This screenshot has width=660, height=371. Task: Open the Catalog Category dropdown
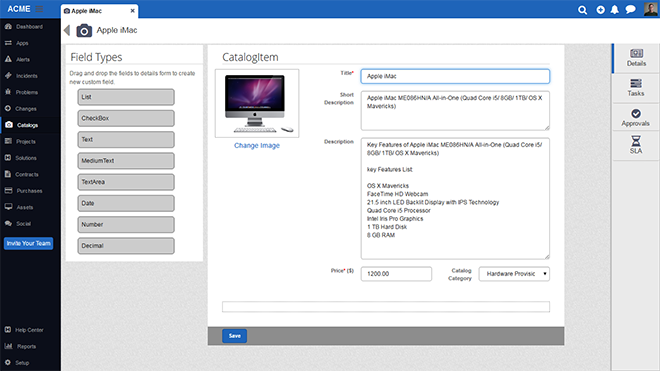click(514, 274)
